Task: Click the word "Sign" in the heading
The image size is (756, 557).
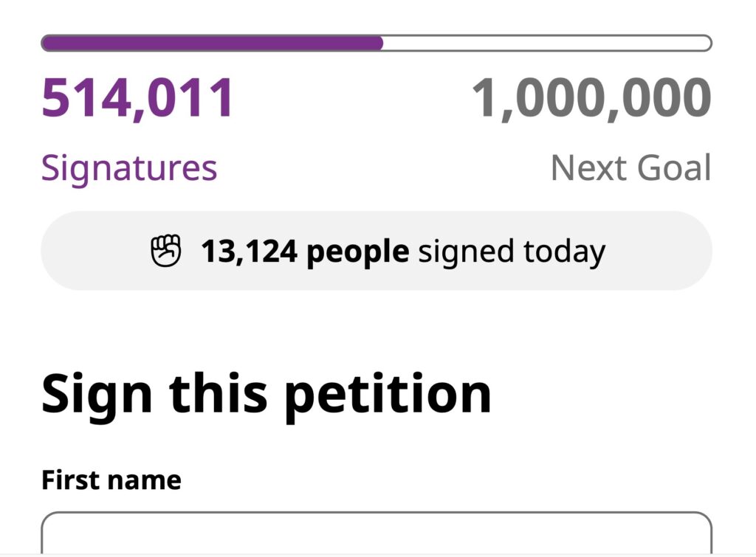Action: coord(97,395)
